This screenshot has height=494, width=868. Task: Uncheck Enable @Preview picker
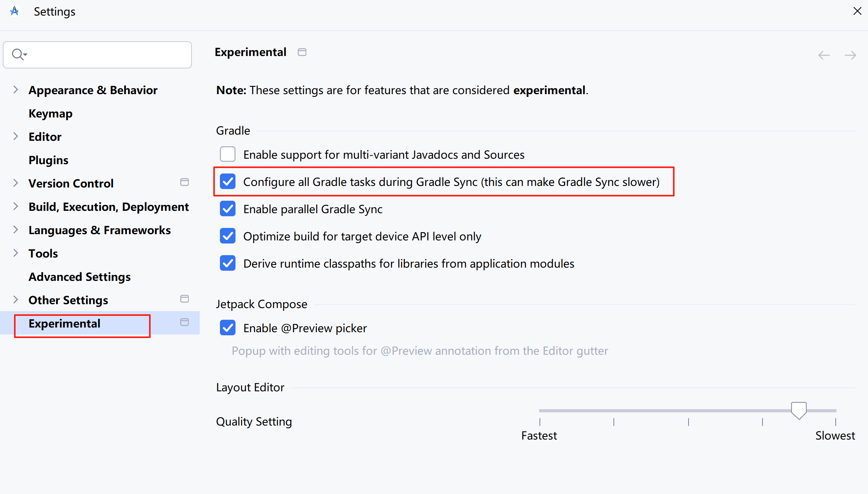(228, 328)
